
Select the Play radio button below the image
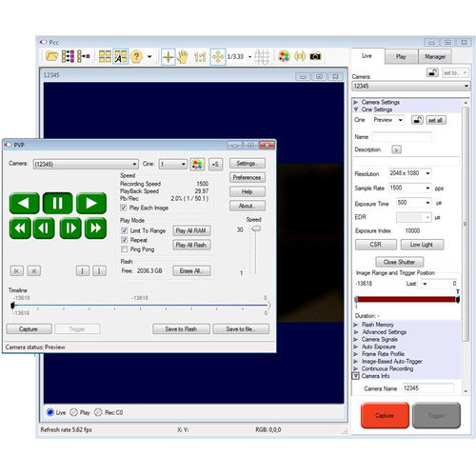(x=73, y=412)
